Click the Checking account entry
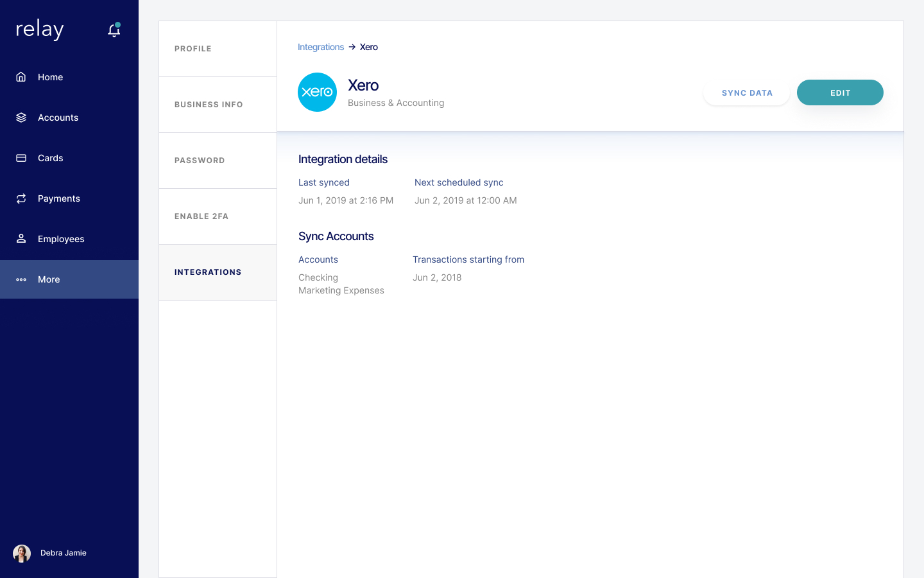This screenshot has height=578, width=924. coord(318,277)
